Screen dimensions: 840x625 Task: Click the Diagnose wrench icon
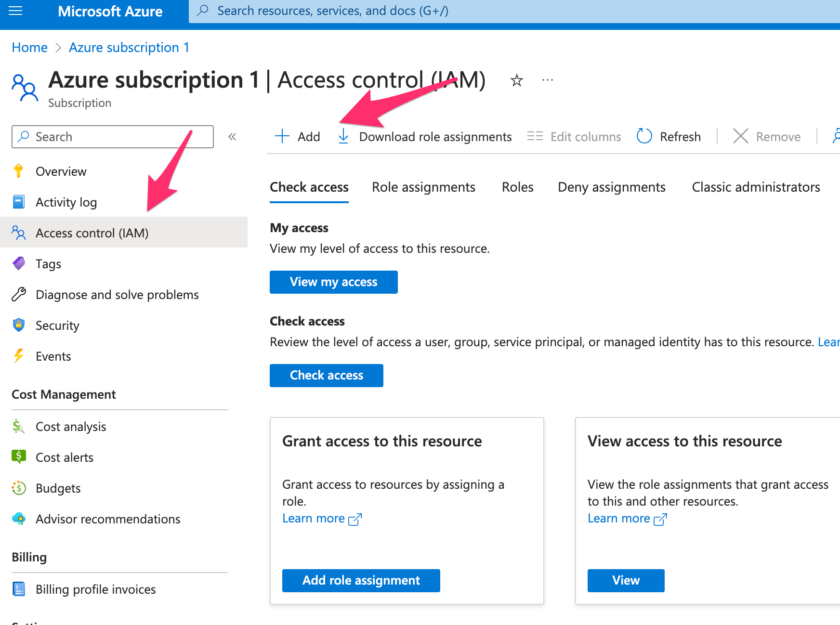tap(19, 294)
